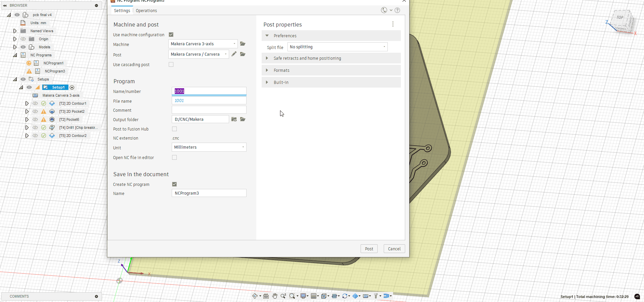Click browse folder icon beside Output folder
Image resolution: width=644 pixels, height=302 pixels.
234,119
